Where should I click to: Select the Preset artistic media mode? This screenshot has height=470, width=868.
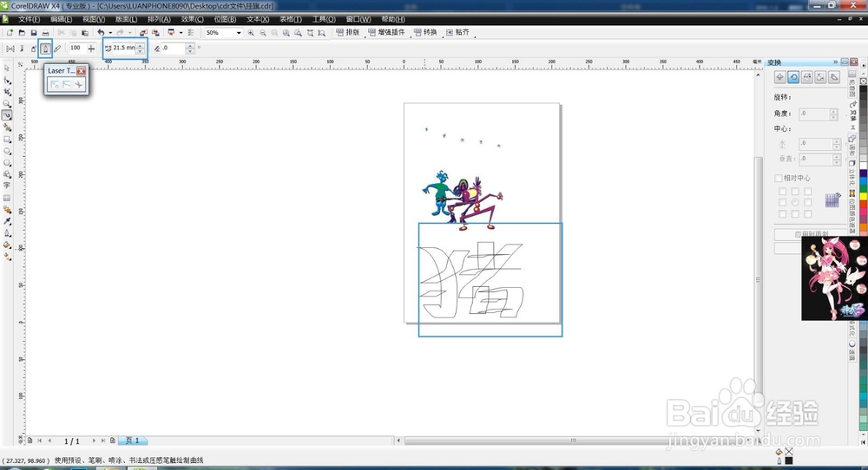coord(10,49)
